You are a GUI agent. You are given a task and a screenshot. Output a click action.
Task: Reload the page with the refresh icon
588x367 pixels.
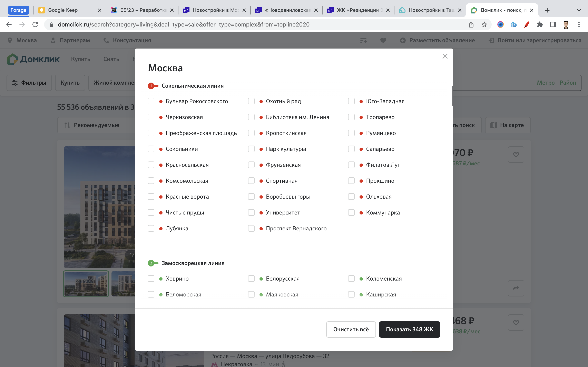(x=35, y=24)
